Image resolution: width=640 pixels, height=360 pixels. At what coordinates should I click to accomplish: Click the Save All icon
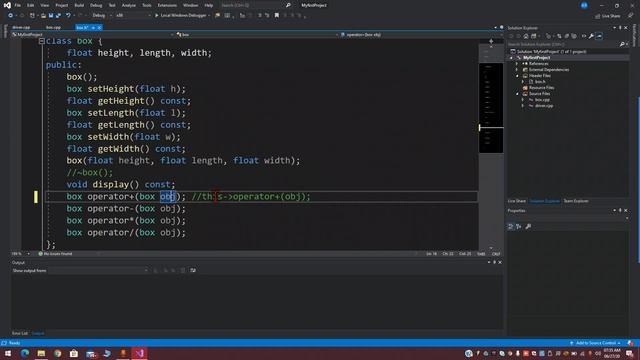58,16
